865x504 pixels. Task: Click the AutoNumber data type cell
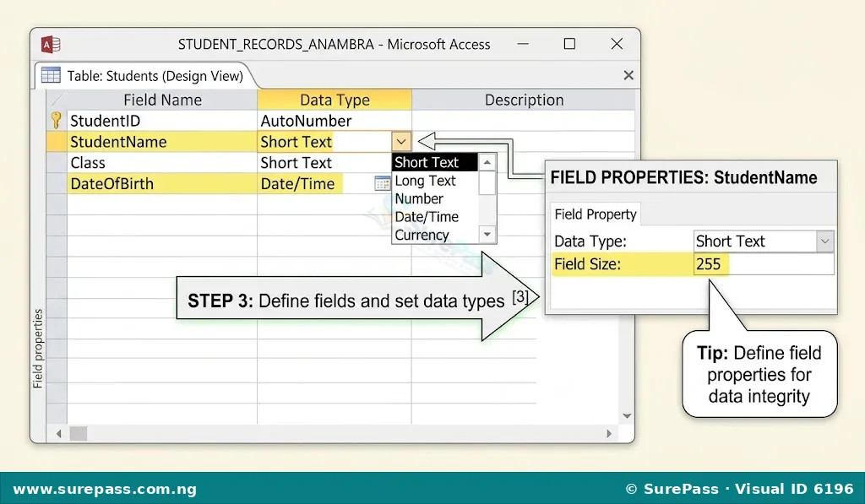(335, 121)
